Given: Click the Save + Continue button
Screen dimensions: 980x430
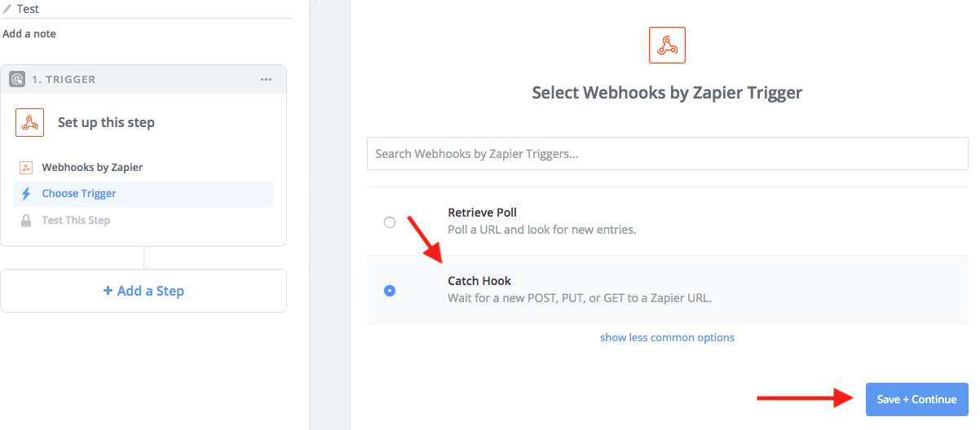Looking at the screenshot, I should [916, 399].
